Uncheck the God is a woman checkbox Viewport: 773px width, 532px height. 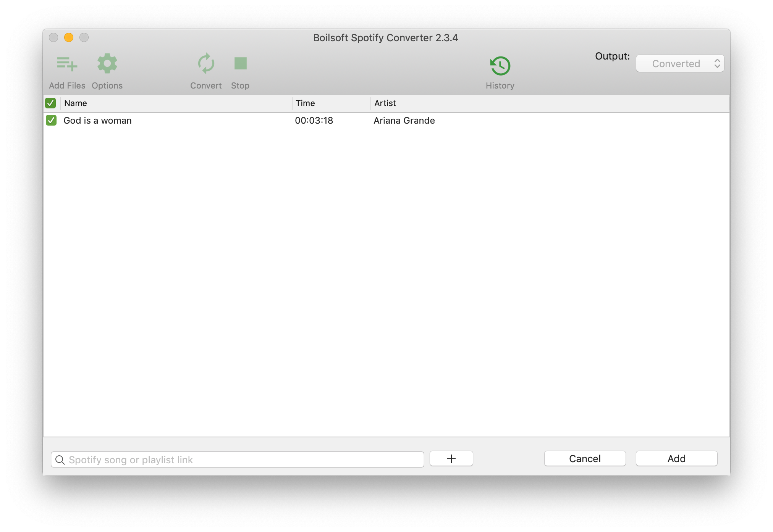click(51, 121)
